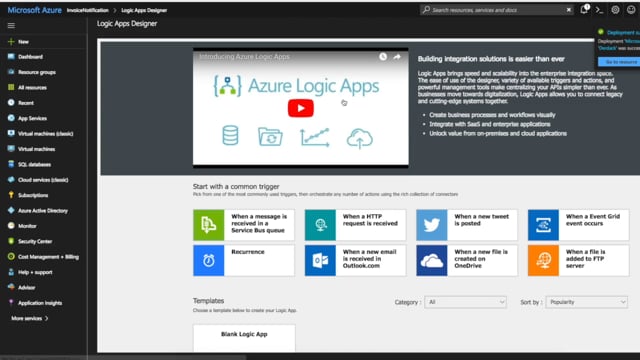Viewport: 640px width, 360px height.
Task: Click the Event Grid trigger icon
Action: coord(543,225)
